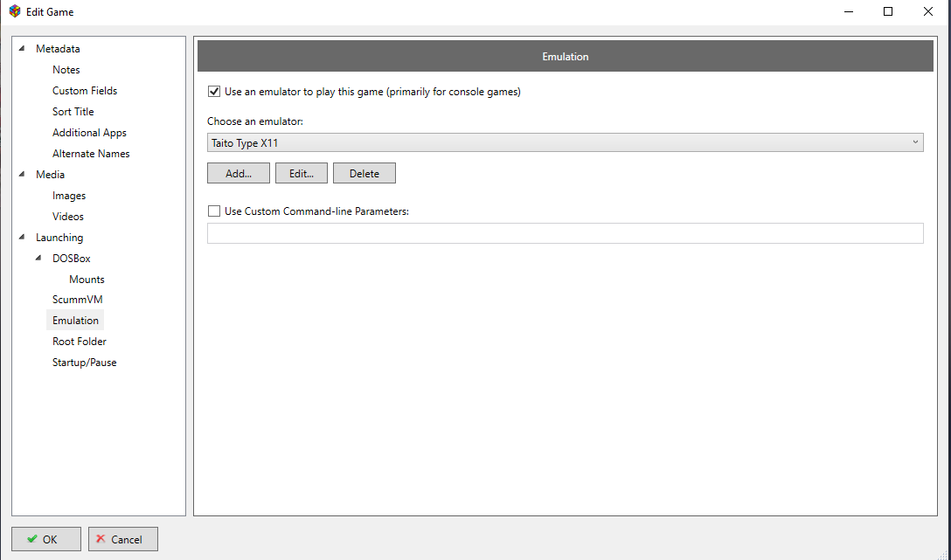Open Alternate Names page

click(x=91, y=154)
